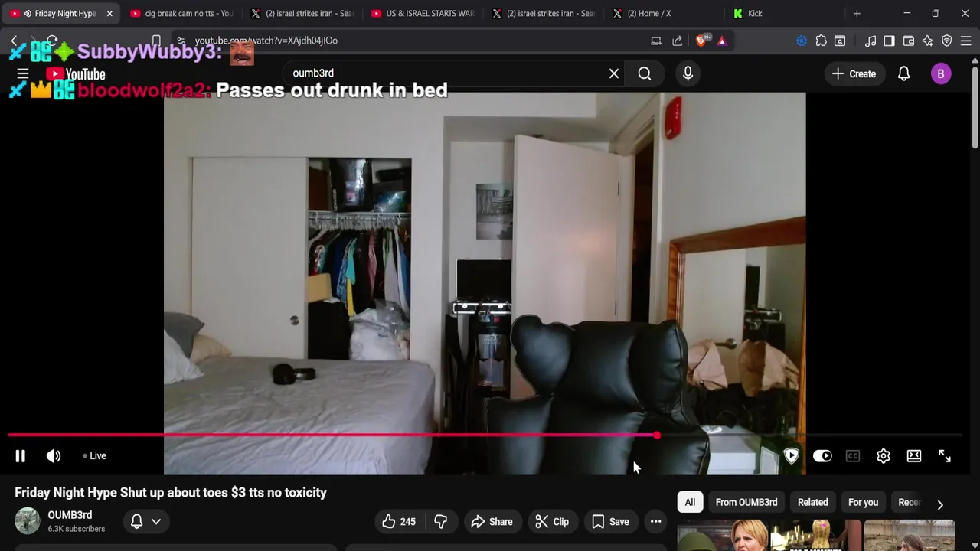The height and width of the screenshot is (551, 980).
Task: Pause the live video
Action: [21, 456]
